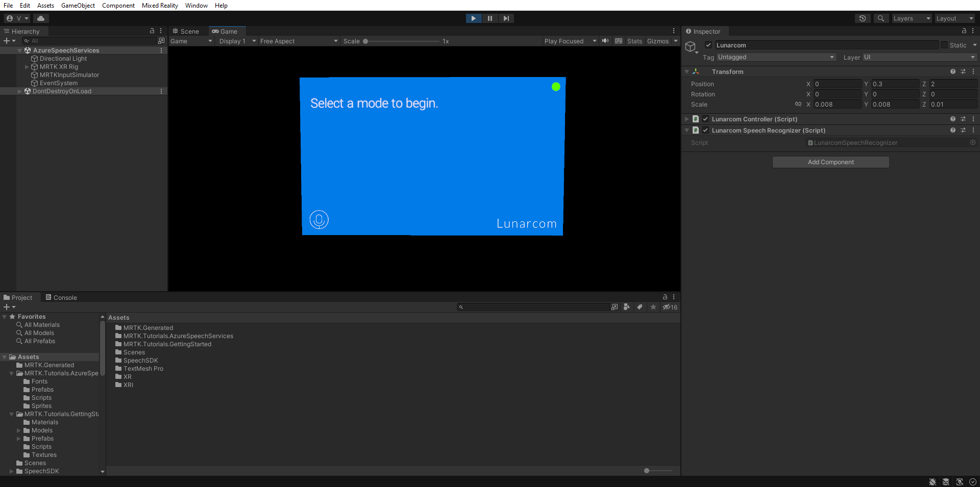980x487 pixels.
Task: Open the global search magnifier icon
Action: point(880,18)
